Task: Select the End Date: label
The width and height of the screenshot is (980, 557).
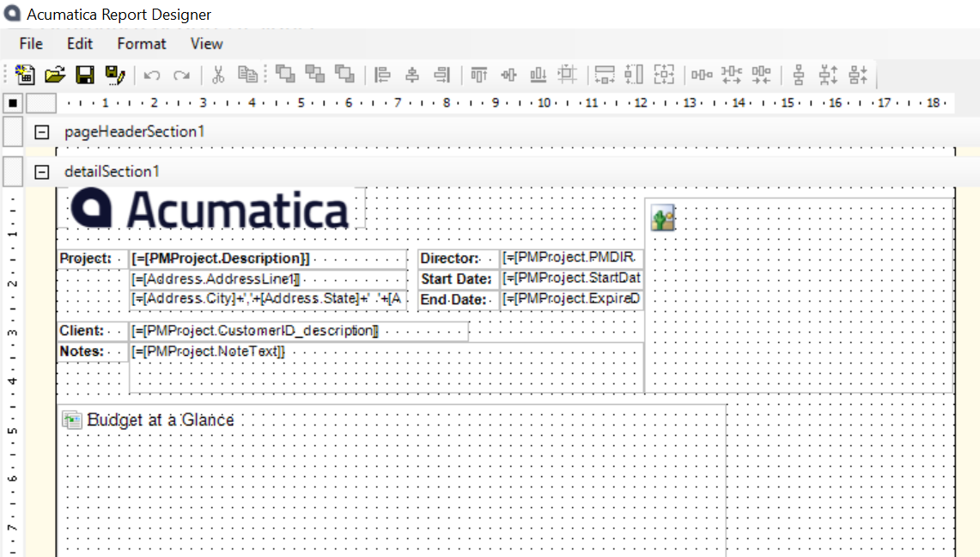Action: pos(458,300)
